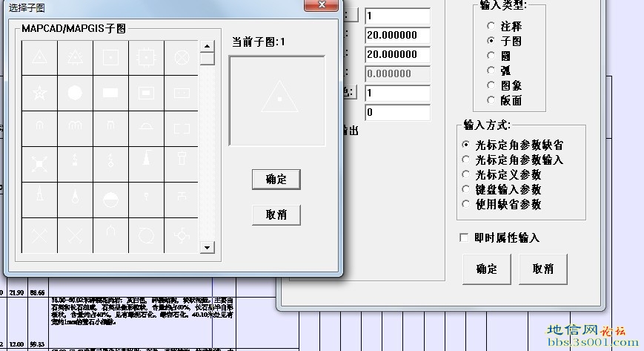Click the greyed-out 0.000000 field

(397, 73)
